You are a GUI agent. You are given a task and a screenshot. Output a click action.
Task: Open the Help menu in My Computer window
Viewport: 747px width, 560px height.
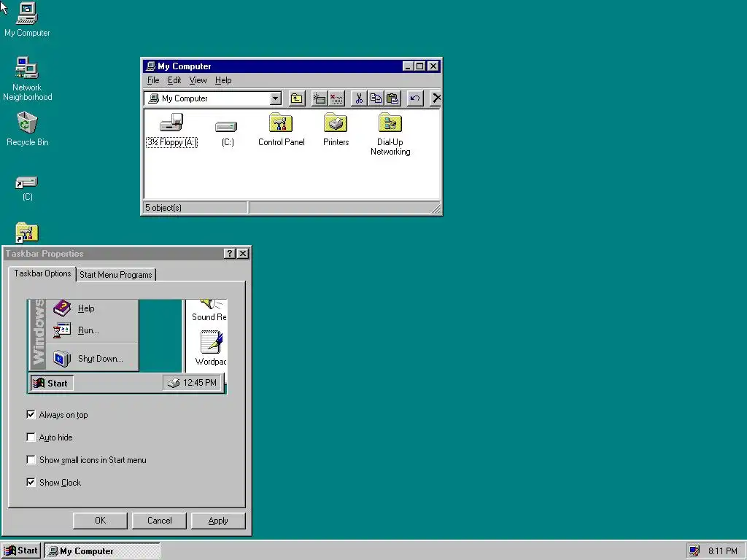pos(223,80)
